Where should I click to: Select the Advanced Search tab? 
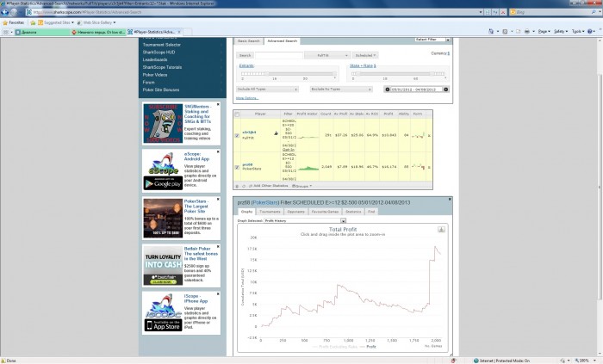(x=283, y=41)
